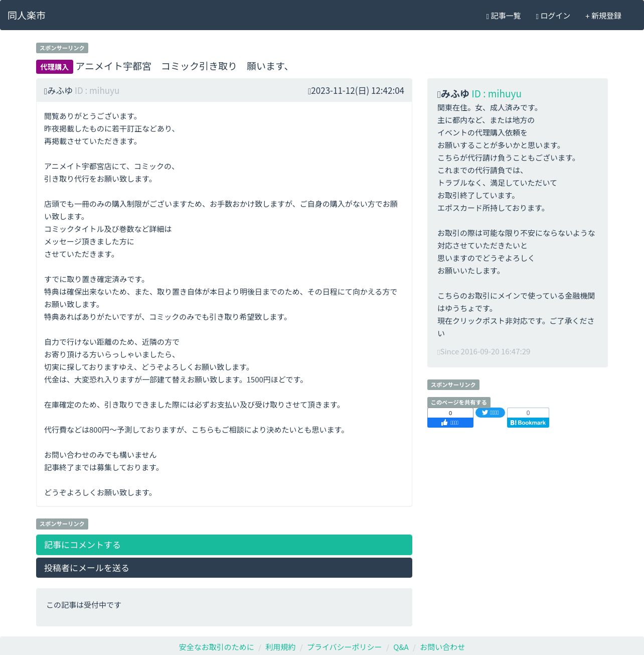The width and height of the screenshot is (644, 655).
Task: Click the line エポスカード所持しております。
Action: coord(492,208)
